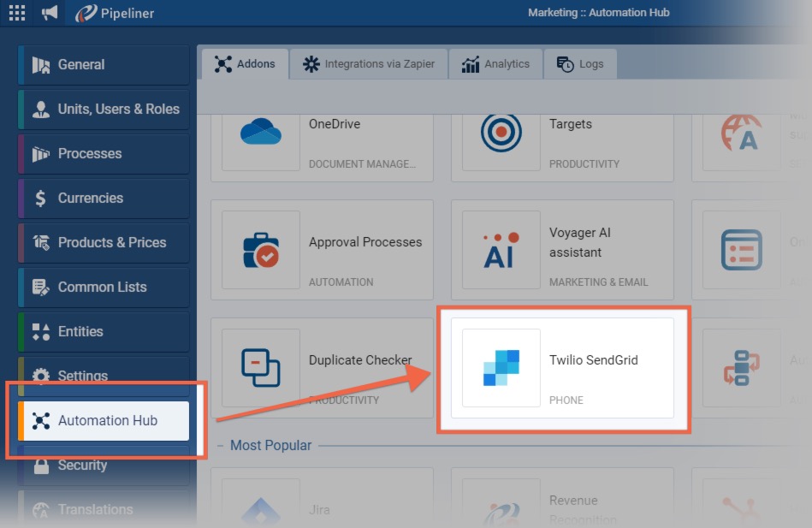Click the Pipeliner logo
Screen dimensions: 812x528
[115, 13]
